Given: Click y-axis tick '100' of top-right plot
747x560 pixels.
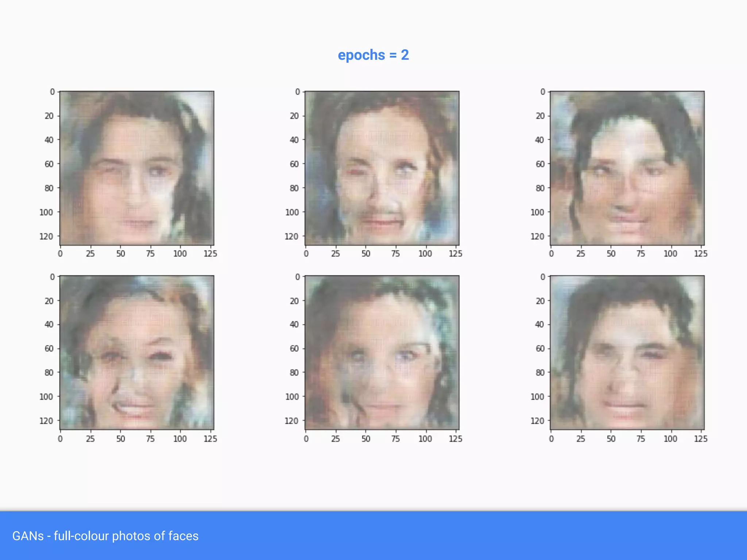Looking at the screenshot, I should 537,212.
